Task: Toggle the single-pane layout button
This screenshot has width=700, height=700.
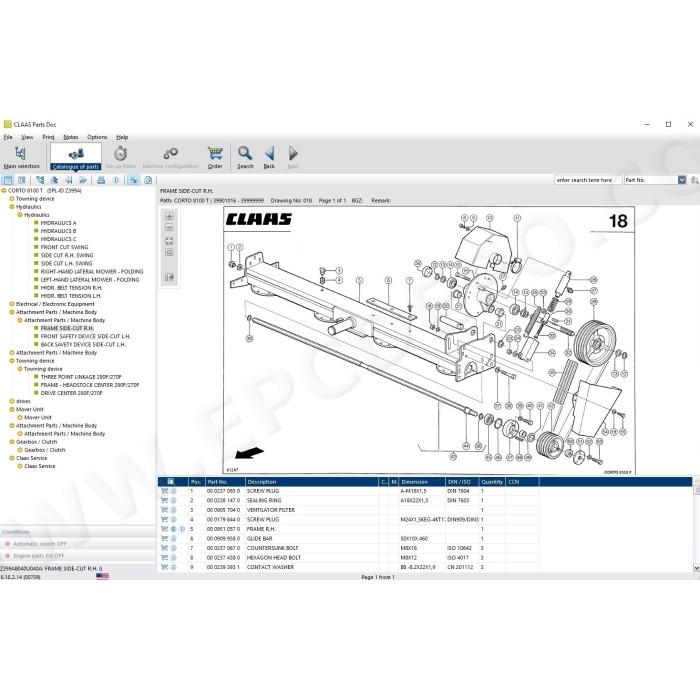Action: coord(8,180)
